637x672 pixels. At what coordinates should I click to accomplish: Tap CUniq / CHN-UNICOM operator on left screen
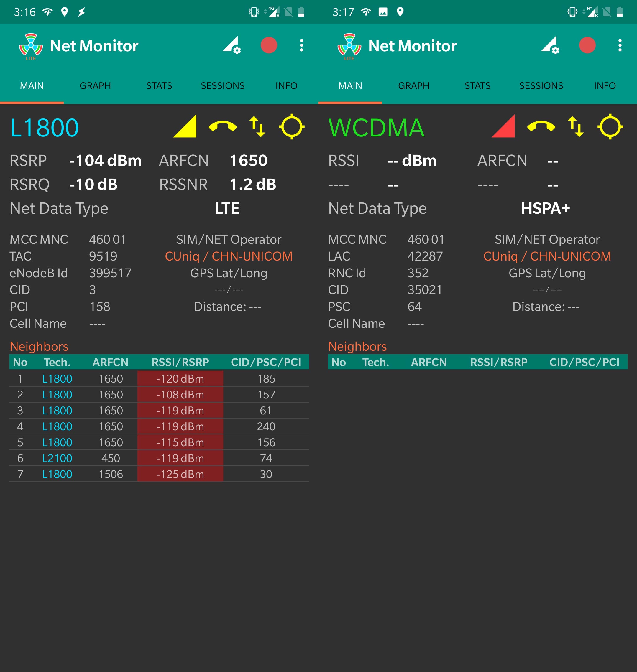[229, 256]
